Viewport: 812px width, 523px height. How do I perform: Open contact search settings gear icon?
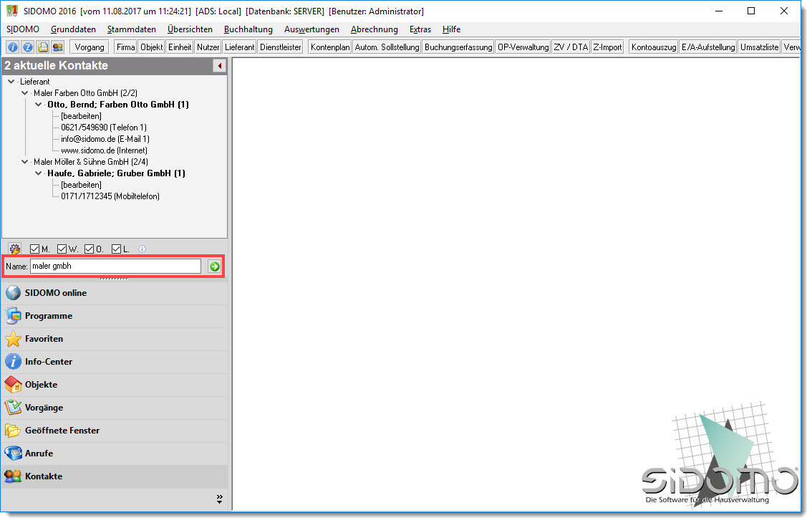pos(14,249)
